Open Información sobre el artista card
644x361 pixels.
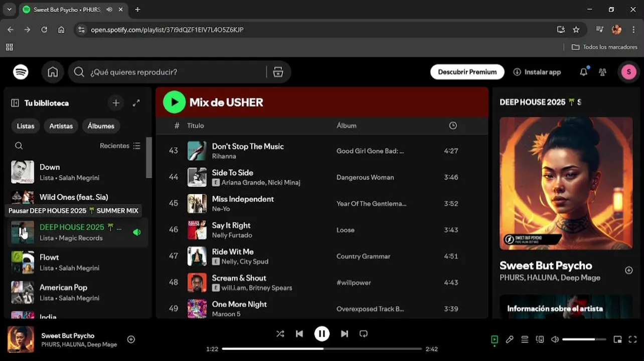point(566,306)
